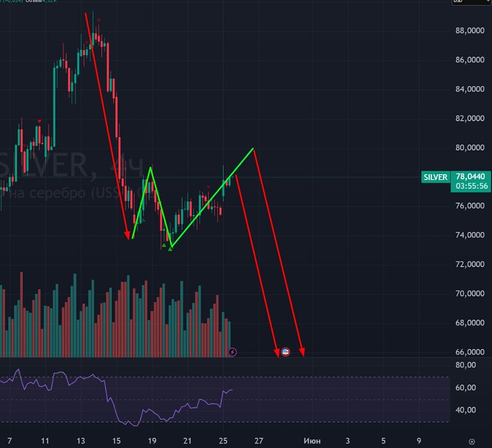Click the 86,0000 price level
Image resolution: width=492 pixels, height=448 pixels.
(470, 60)
